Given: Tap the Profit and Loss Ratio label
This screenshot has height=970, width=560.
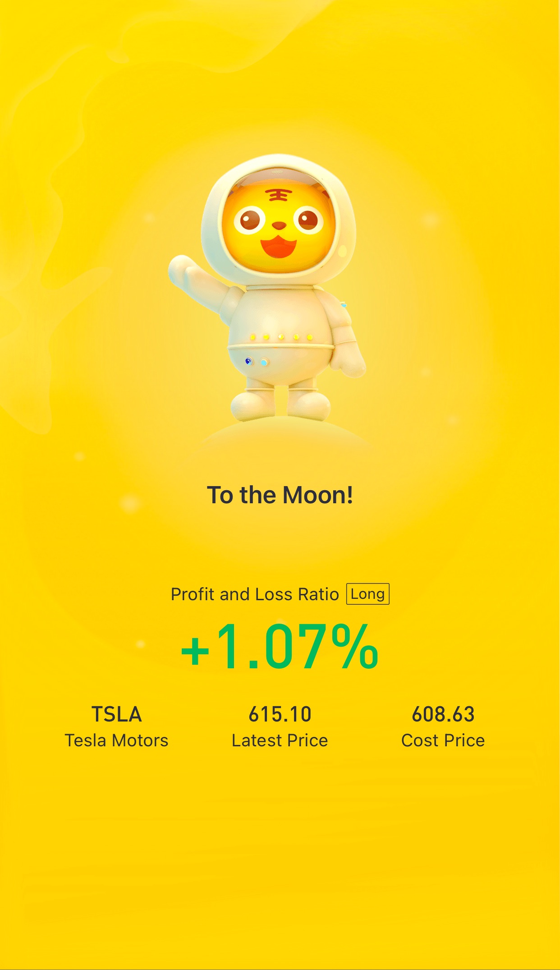Looking at the screenshot, I should coord(255,594).
